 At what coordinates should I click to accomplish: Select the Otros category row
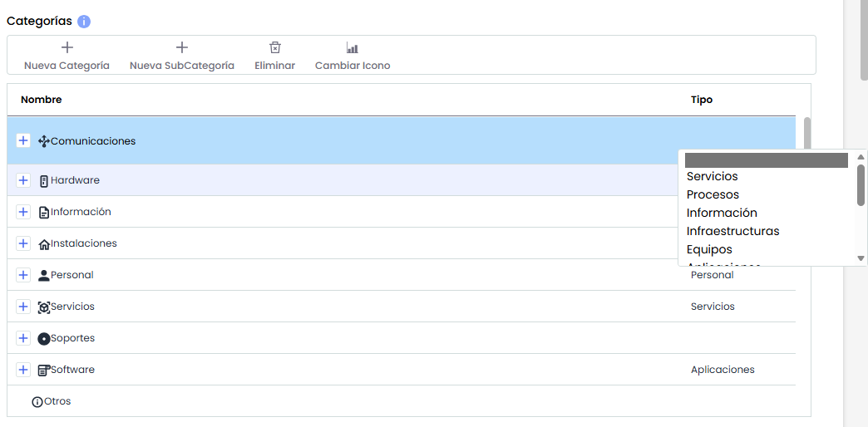coord(57,401)
